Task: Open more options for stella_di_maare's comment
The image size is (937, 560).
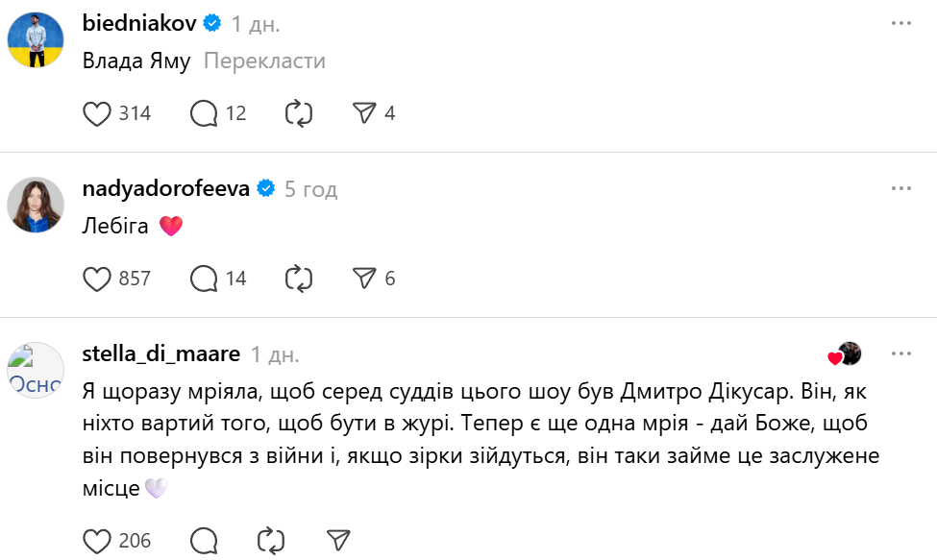Action: tap(900, 353)
